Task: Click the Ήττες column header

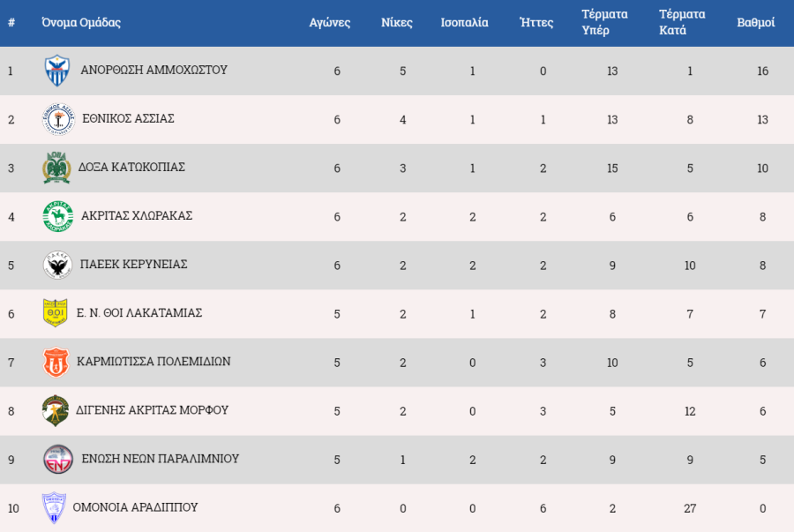Action: [536, 22]
